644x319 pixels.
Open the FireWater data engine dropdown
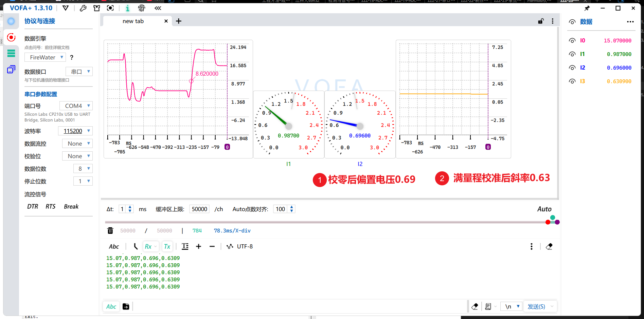(45, 57)
